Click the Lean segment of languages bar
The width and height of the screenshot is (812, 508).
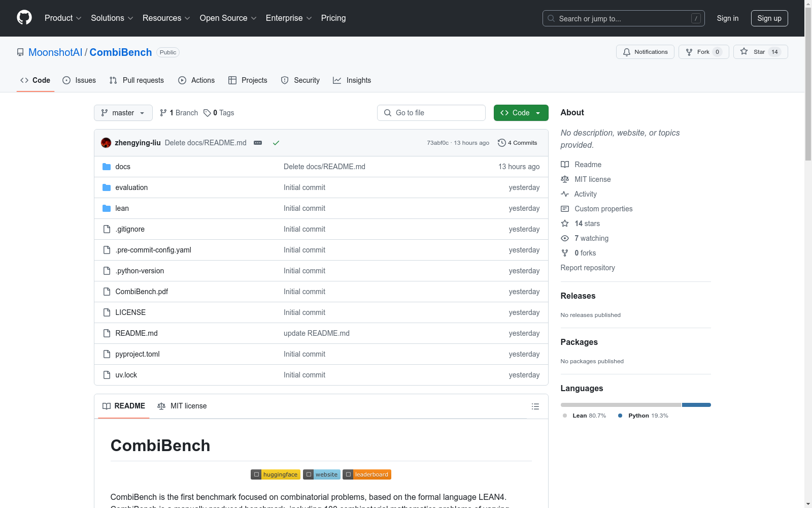(621, 405)
